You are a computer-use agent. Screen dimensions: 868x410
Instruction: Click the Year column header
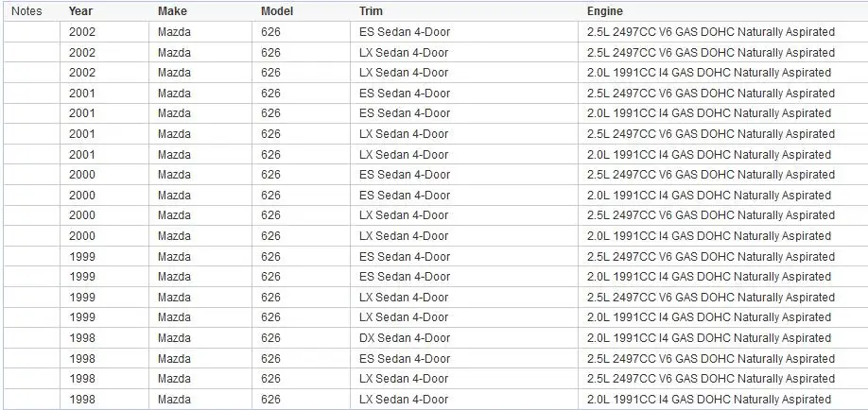point(80,11)
